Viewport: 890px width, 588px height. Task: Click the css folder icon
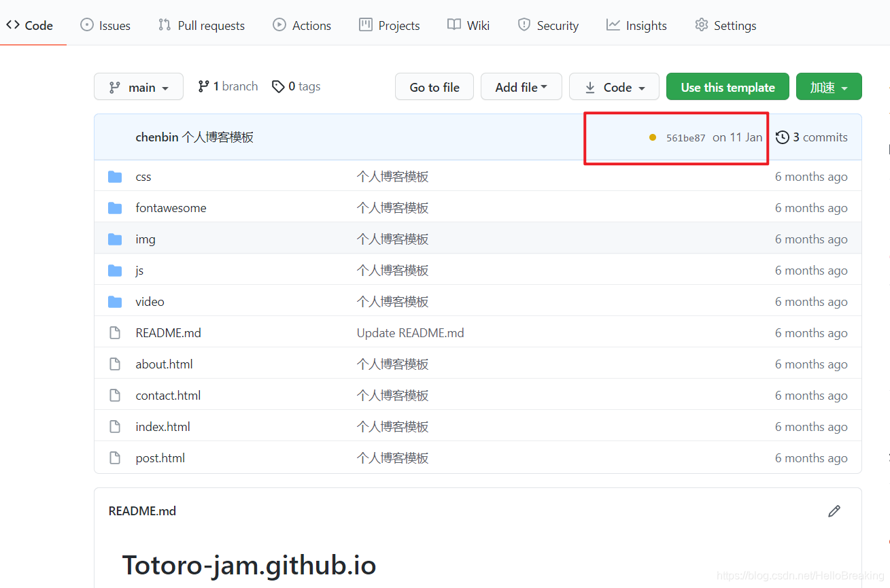pyautogui.click(x=115, y=177)
